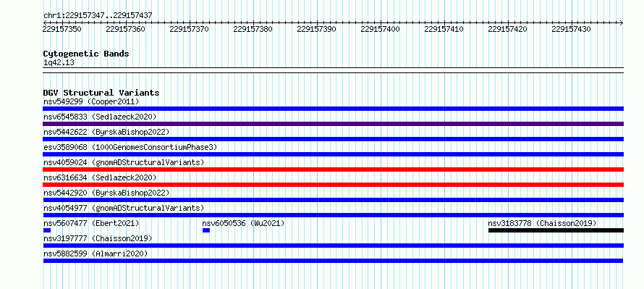This screenshot has height=289, width=644.
Task: Open nsv5882599 (Almarri2020) label
Action: [96, 254]
